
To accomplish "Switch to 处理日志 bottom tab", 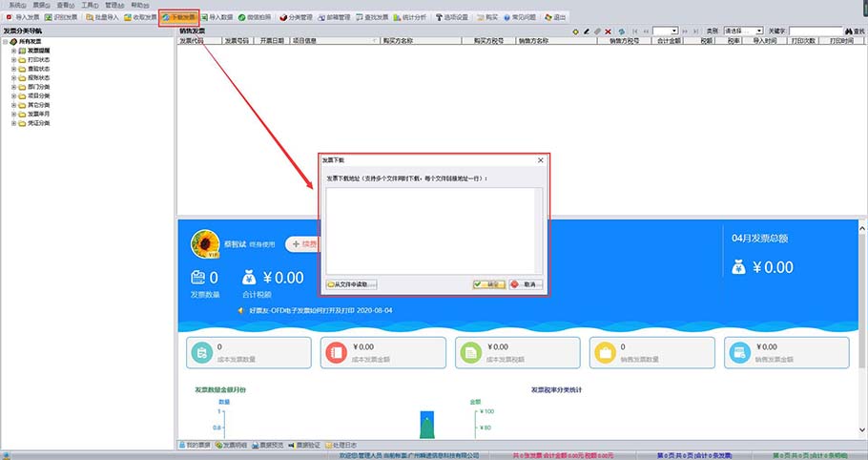I will (341, 445).
